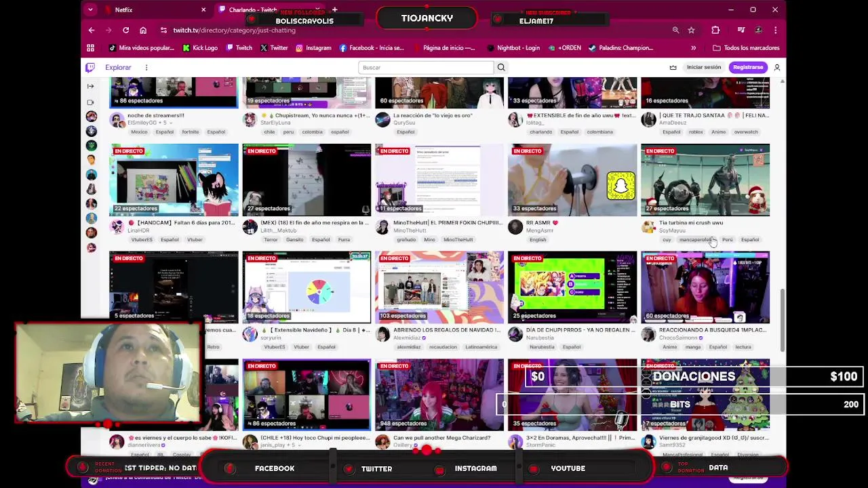Open the stream thumbnail with 948 espectadores

(439, 394)
